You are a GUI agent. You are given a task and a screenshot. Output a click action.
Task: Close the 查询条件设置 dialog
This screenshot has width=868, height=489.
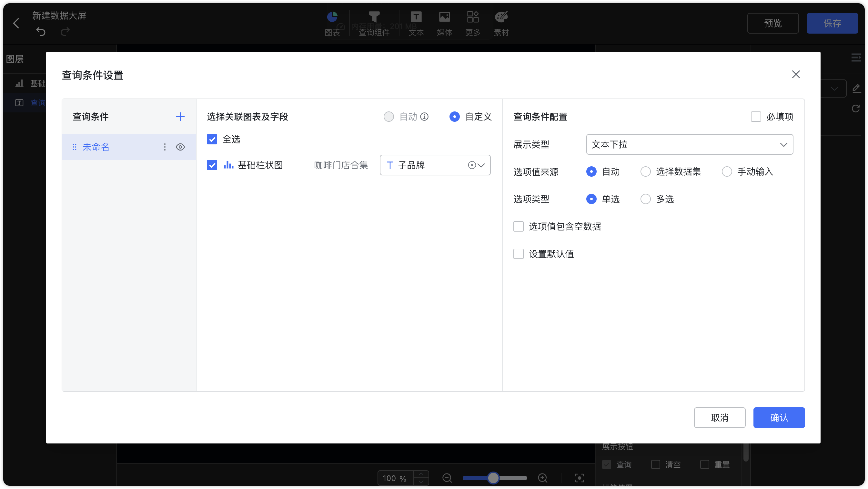[x=796, y=74]
